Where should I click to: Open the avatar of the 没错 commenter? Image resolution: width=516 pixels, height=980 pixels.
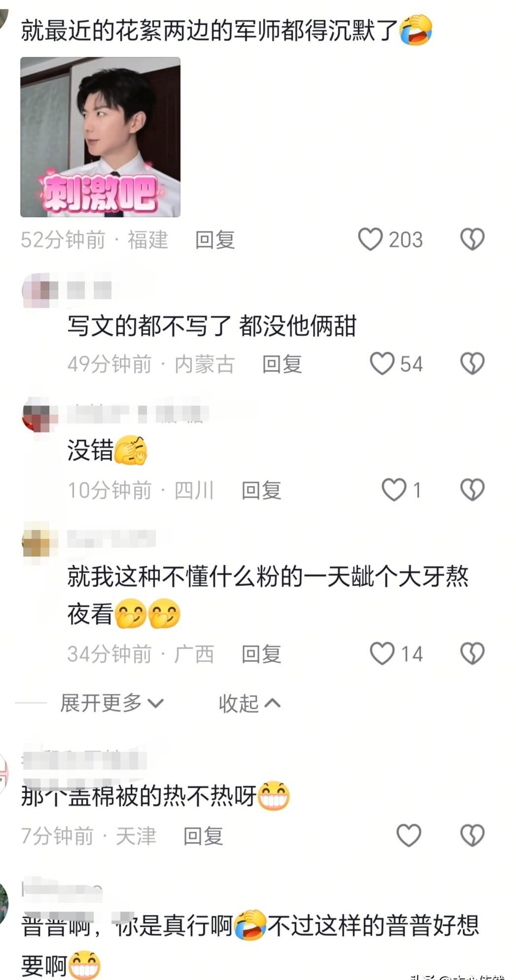(x=39, y=414)
